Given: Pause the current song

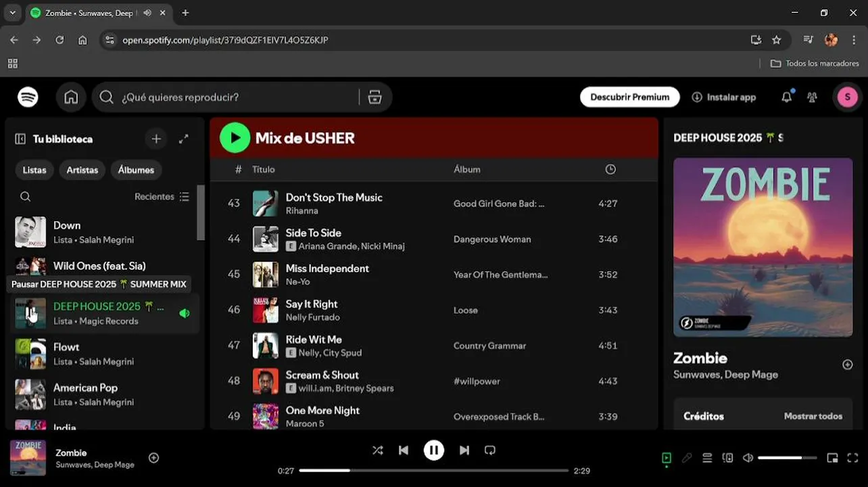Looking at the screenshot, I should (x=433, y=450).
